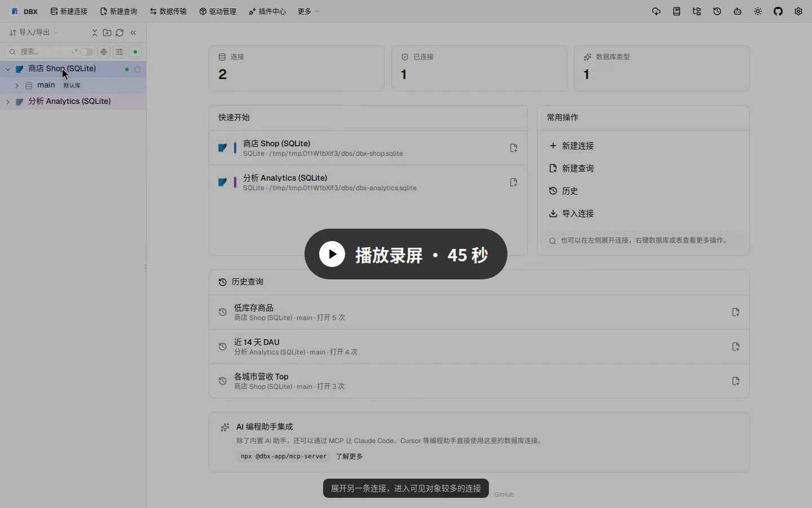Follow the 了解更多 link

[x=349, y=457]
